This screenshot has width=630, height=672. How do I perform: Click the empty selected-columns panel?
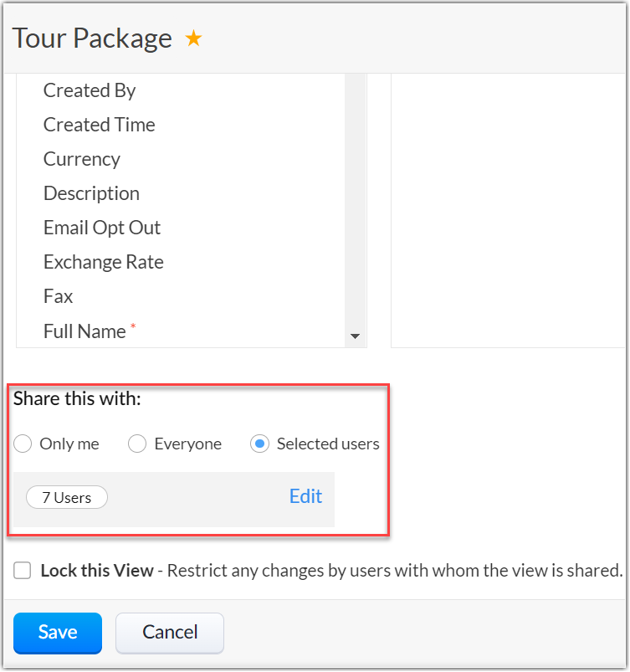pos(506,209)
